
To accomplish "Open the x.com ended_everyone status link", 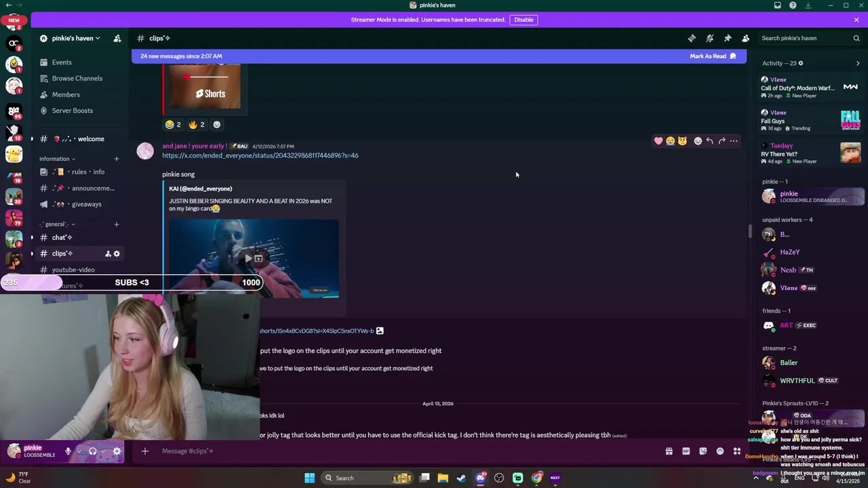I will click(260, 156).
